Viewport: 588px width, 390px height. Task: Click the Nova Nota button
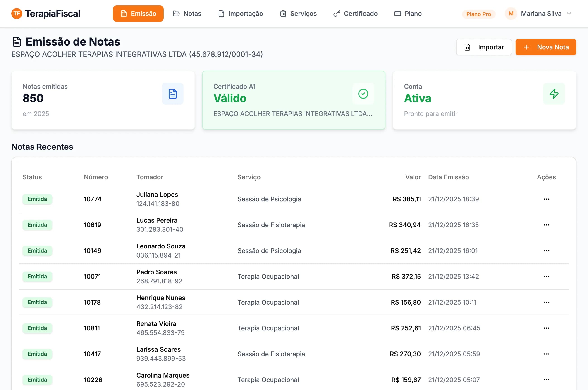click(x=545, y=47)
